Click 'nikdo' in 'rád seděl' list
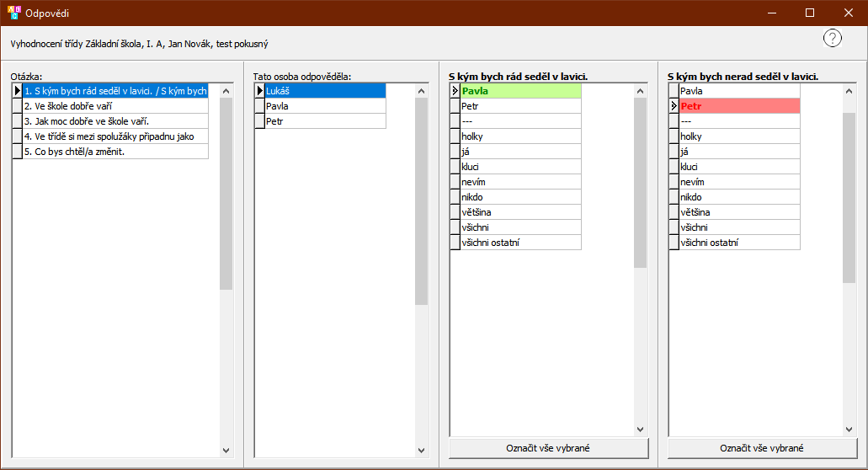Viewport: 868px width, 470px height. 520,197
